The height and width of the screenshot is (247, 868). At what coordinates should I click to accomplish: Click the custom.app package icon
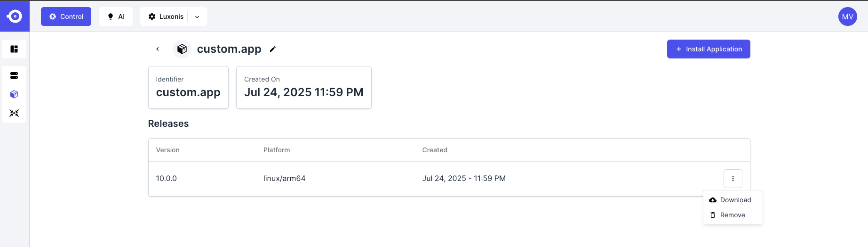click(x=182, y=49)
